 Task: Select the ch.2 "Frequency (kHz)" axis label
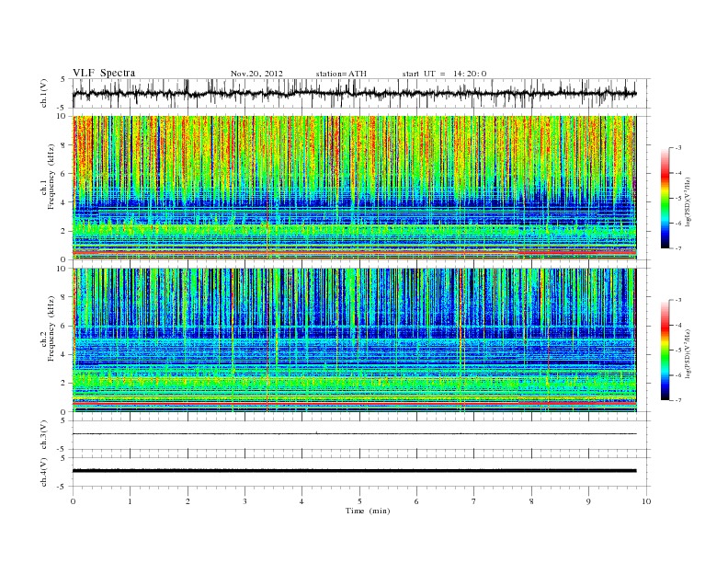[x=51, y=328]
